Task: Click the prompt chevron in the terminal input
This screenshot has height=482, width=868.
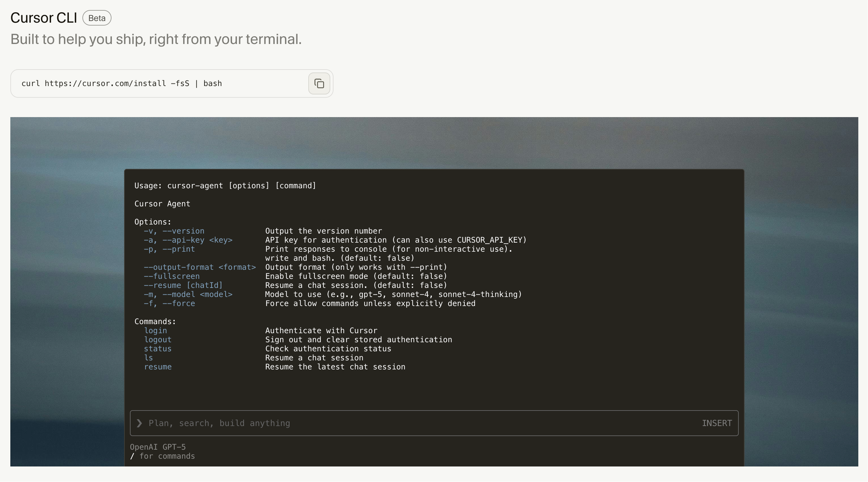Action: 139,423
